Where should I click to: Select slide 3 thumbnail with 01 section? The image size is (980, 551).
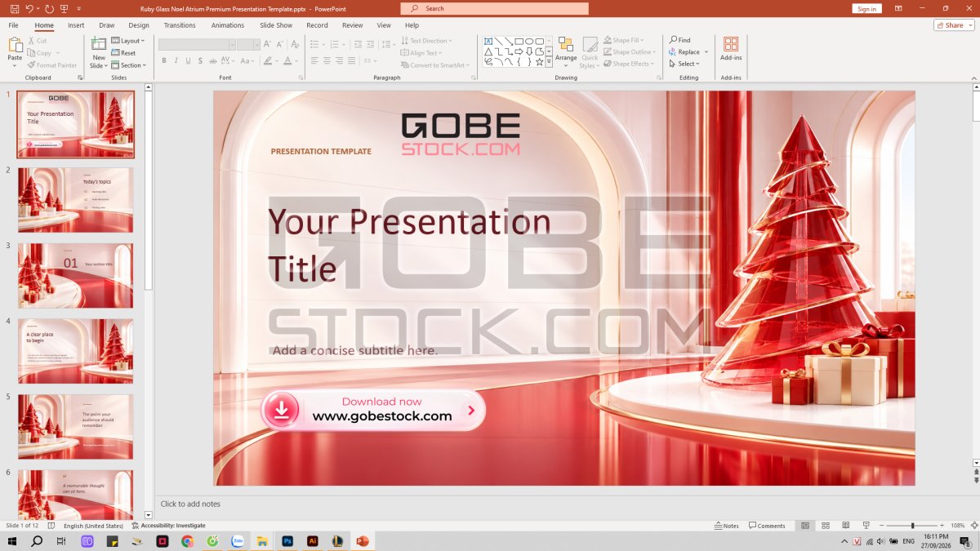(x=75, y=276)
